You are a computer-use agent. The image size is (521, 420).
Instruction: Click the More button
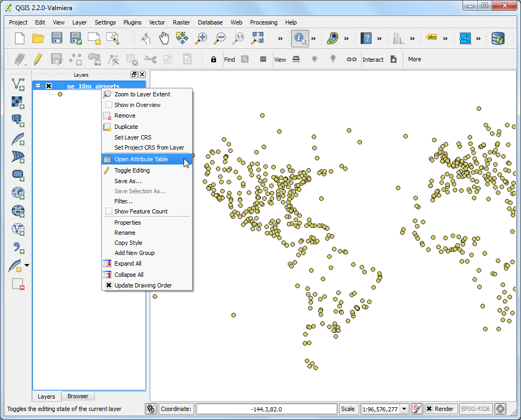(x=415, y=59)
